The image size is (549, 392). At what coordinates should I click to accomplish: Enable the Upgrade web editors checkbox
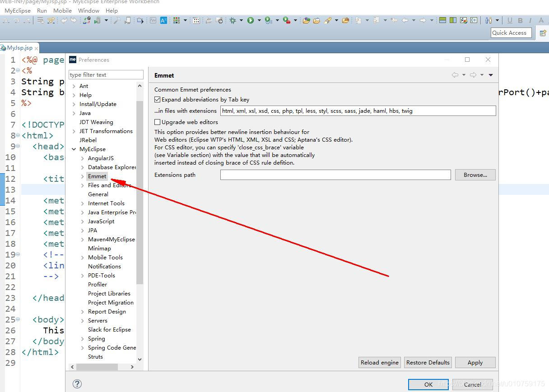157,122
